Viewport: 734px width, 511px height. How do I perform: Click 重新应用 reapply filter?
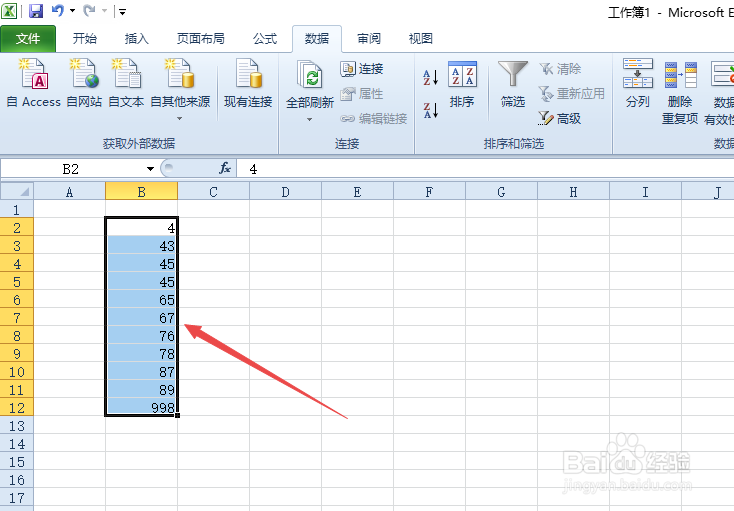pyautogui.click(x=572, y=94)
